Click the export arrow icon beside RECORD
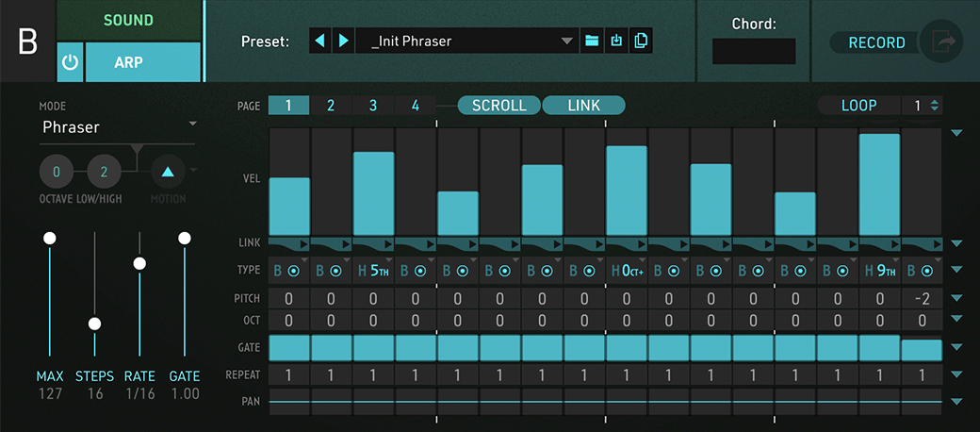Viewport: 980px width, 432px height. click(940, 42)
